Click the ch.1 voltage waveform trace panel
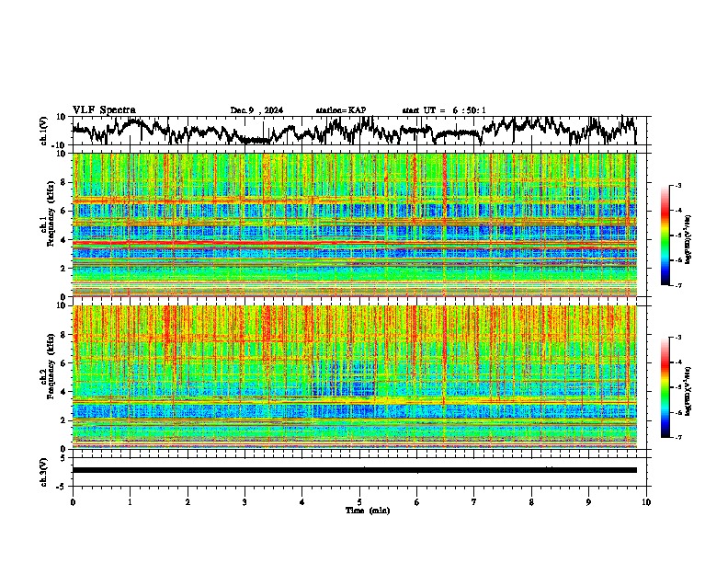 tap(359, 131)
